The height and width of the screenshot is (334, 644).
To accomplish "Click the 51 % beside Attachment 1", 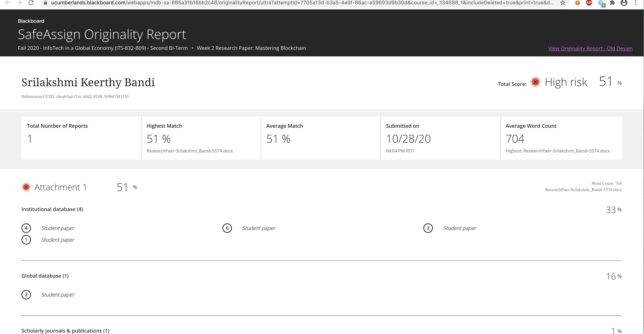I will (x=127, y=187).
